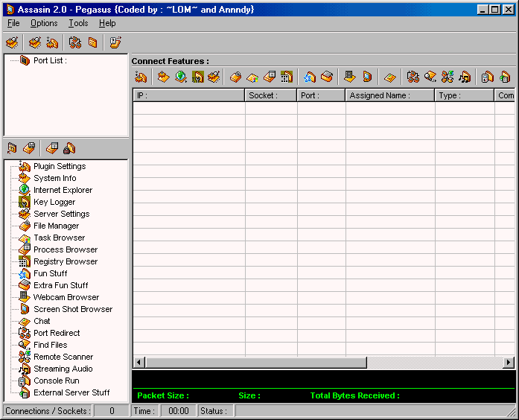This screenshot has width=519, height=420.
Task: Select the Remote Scanner icon in list
Action: 24,357
